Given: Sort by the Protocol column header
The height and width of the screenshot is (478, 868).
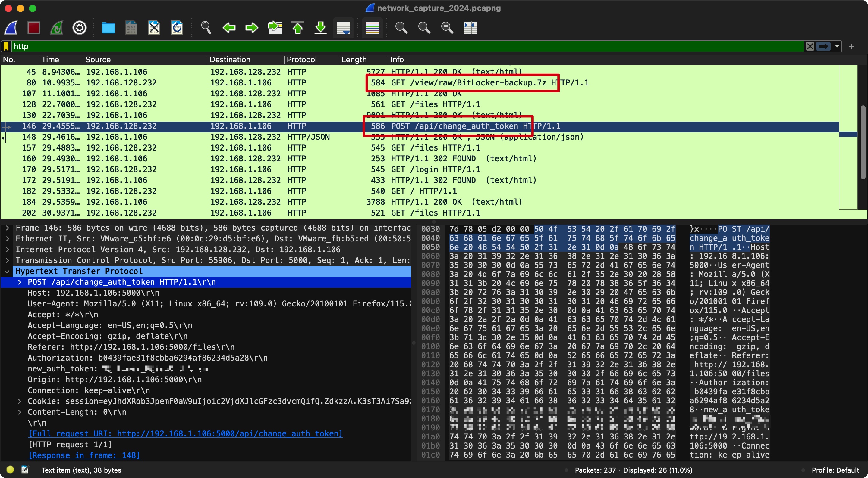Looking at the screenshot, I should tap(302, 60).
